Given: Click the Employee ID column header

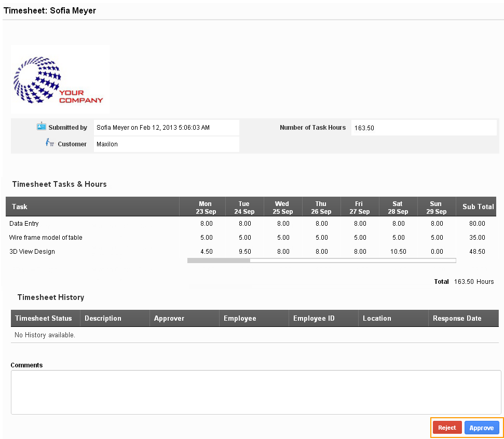Looking at the screenshot, I should point(314,318).
